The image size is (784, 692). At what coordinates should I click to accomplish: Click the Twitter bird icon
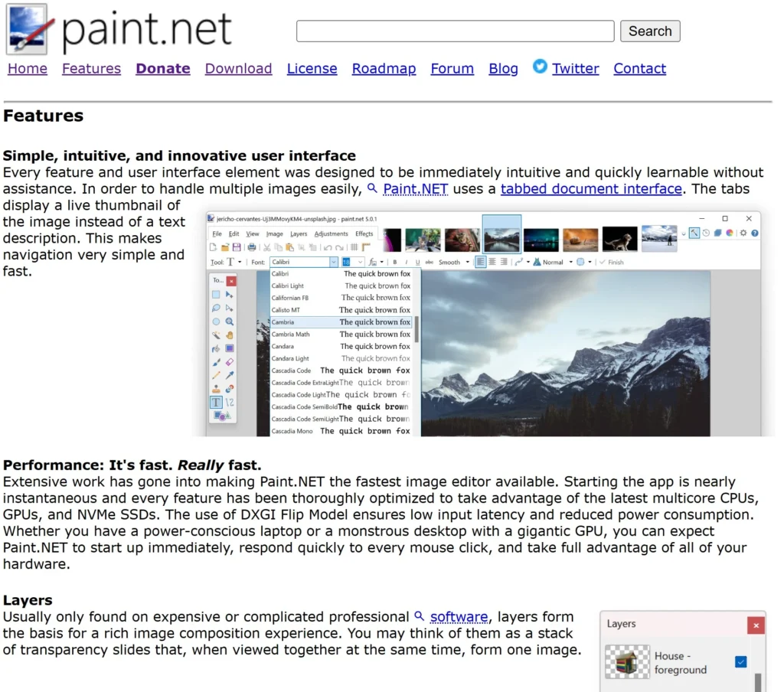(540, 66)
